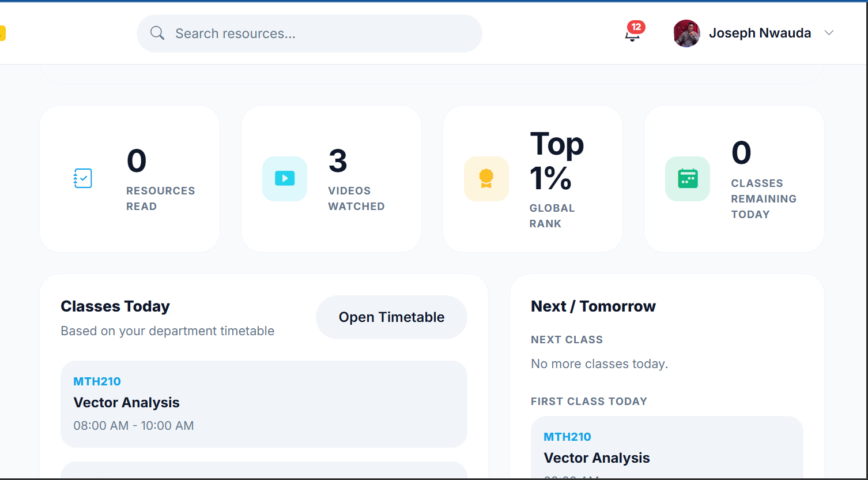Click the Classes Today section heading
This screenshot has width=868, height=480.
tap(115, 306)
